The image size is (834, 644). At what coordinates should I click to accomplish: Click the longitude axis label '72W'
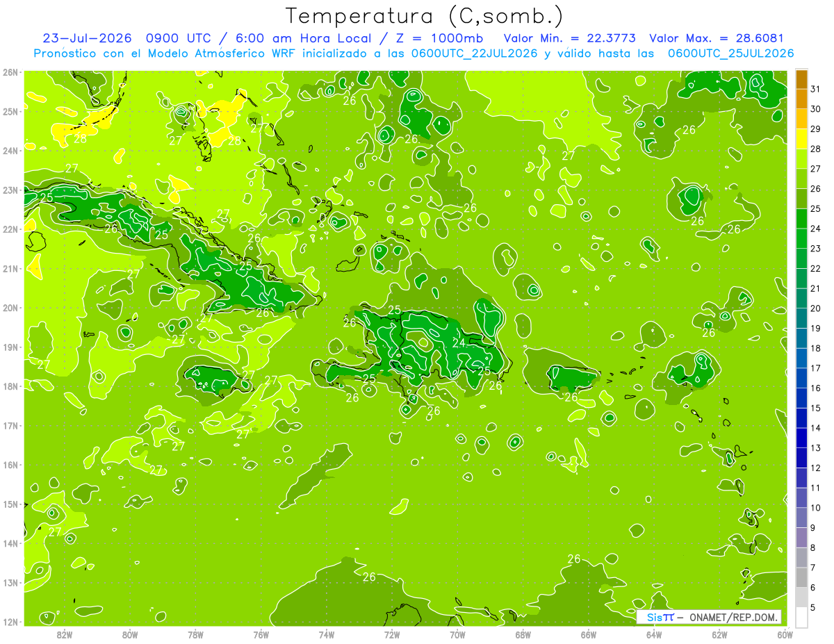click(392, 634)
